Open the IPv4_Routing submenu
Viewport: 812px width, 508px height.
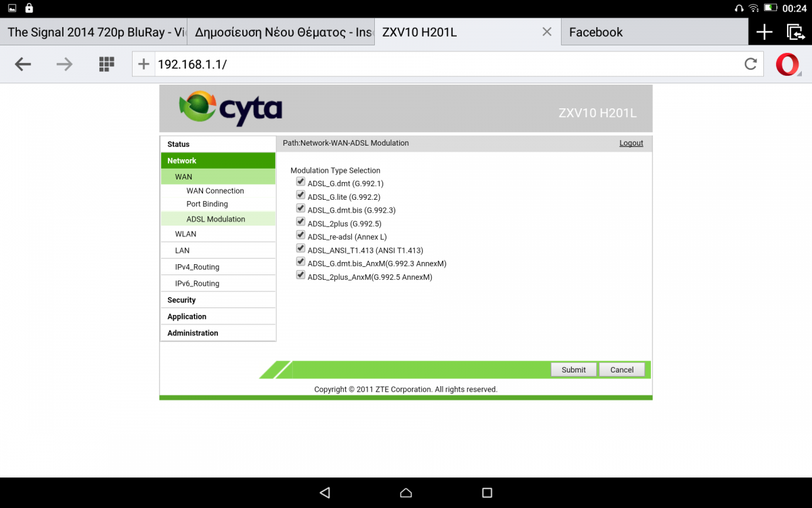(218, 267)
